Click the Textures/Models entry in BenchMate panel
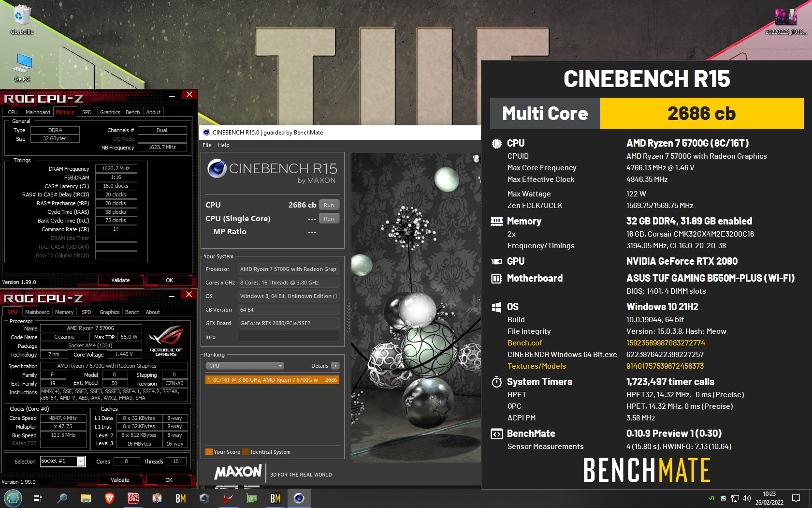The height and width of the screenshot is (508, 812). click(536, 366)
